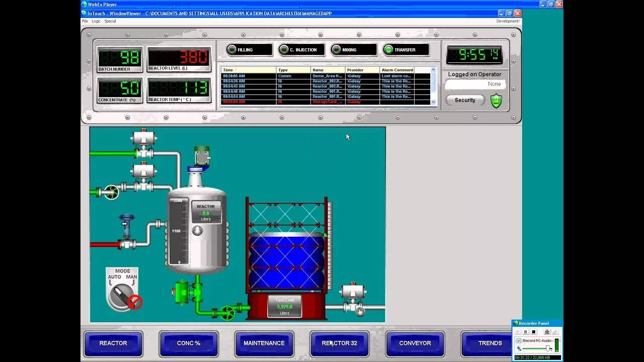The height and width of the screenshot is (362, 644).
Task: Click alarm list scroll down arrow
Action: (x=434, y=102)
